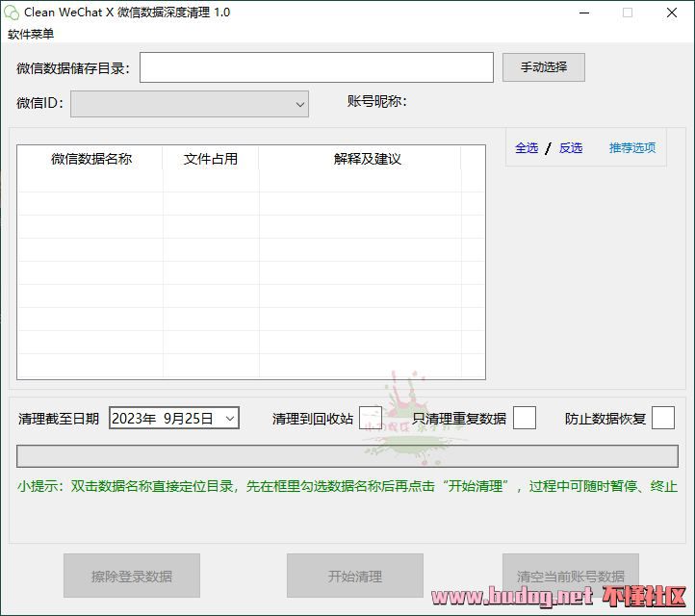695x616 pixels.
Task: Click the Clean WeChat X app icon
Action: click(12, 13)
